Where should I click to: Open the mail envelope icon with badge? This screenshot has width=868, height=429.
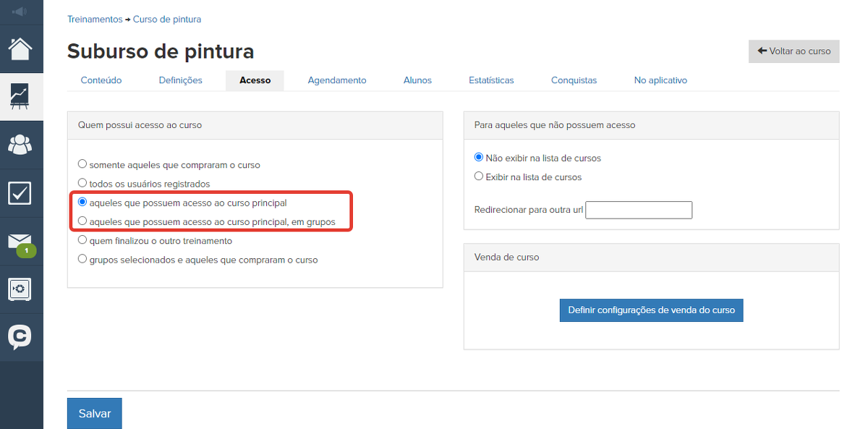20,242
